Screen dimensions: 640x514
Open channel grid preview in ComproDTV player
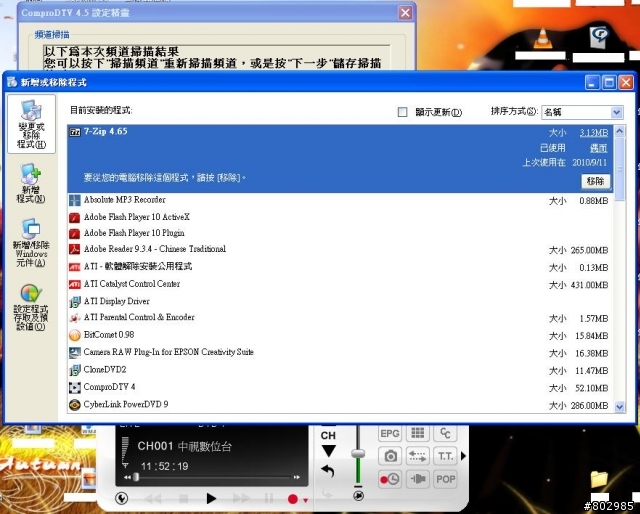point(418,433)
